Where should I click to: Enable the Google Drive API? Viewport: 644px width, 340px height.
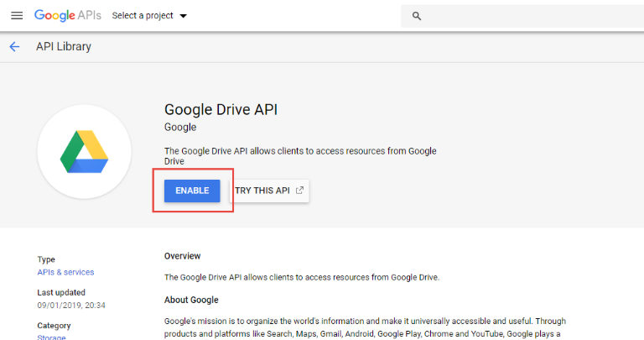192,191
